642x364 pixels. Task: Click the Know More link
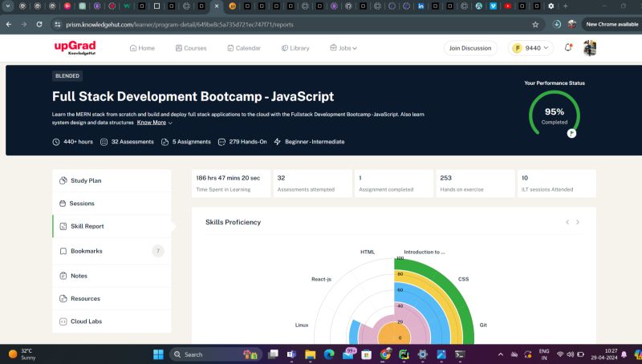click(x=152, y=123)
